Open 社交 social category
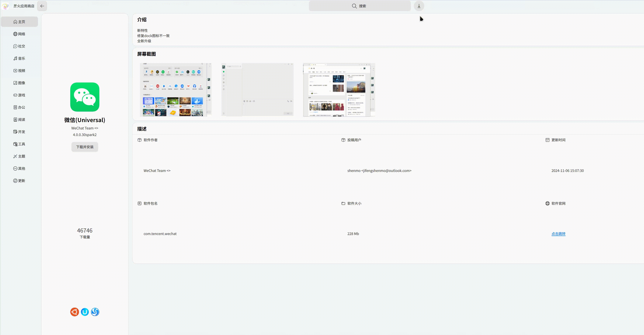The width and height of the screenshot is (644, 335). click(19, 46)
